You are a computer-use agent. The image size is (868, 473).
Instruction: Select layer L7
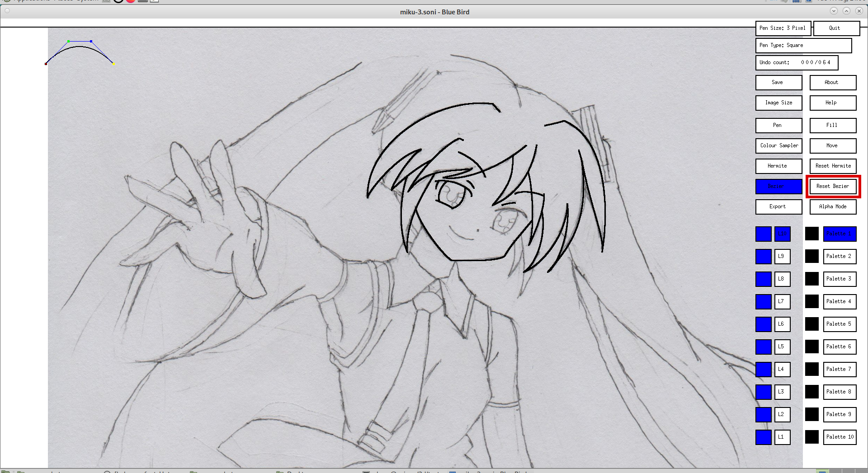coord(782,301)
